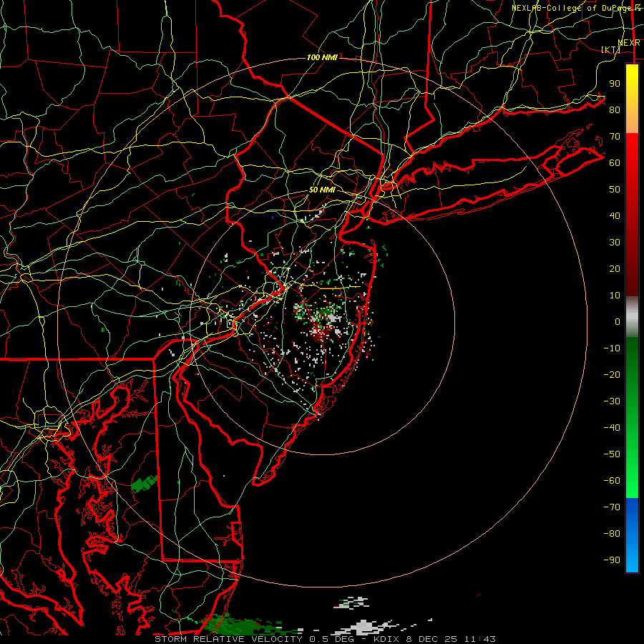Pick the gray zero-velocity color bar segment

tap(632, 317)
